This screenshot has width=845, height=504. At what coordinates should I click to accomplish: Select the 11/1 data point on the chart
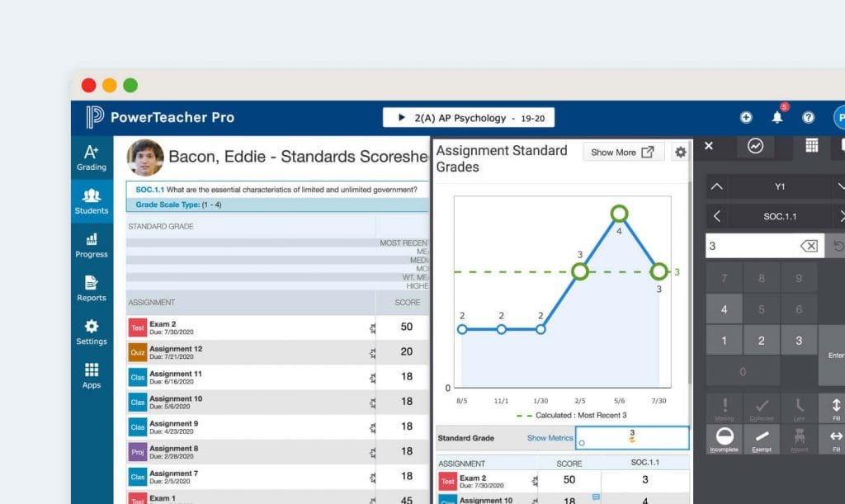tap(501, 329)
